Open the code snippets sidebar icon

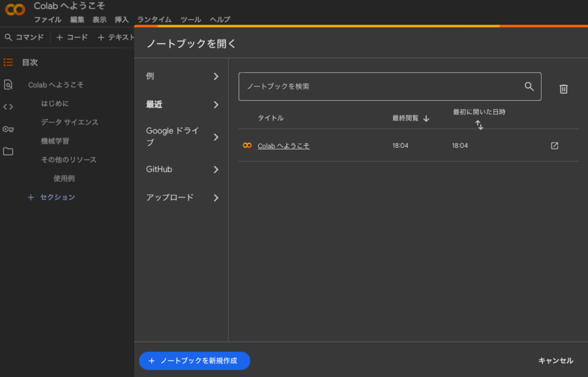[x=8, y=106]
